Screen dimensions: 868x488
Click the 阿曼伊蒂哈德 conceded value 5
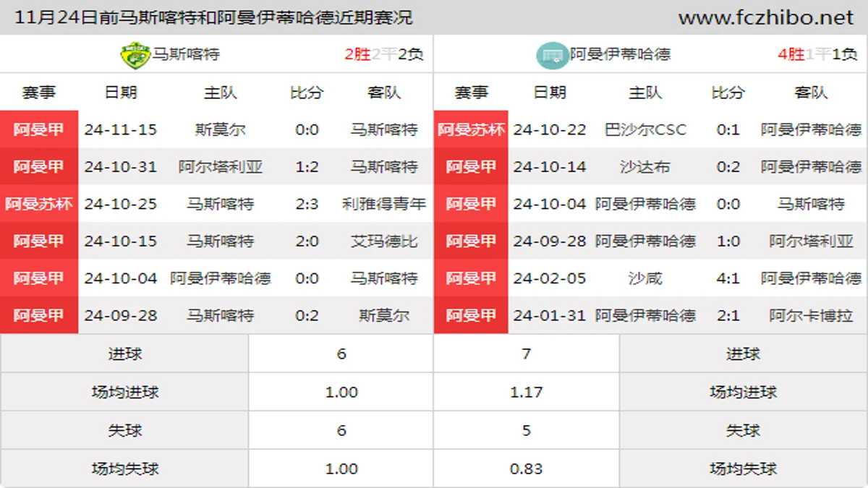526,430
